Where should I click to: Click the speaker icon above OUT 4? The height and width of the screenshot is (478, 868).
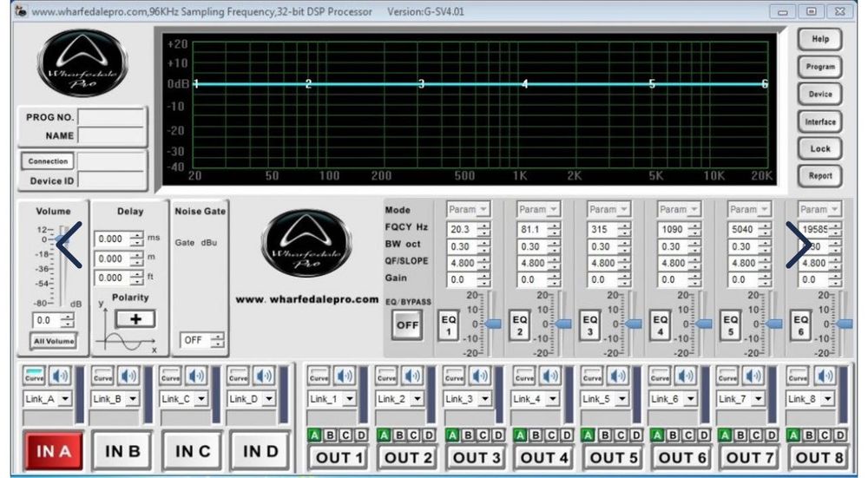click(550, 377)
